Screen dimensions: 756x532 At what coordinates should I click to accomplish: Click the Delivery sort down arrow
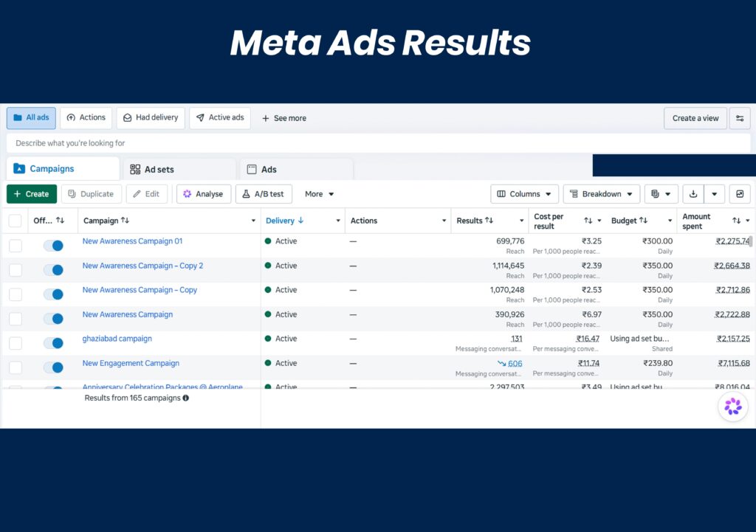[301, 220]
